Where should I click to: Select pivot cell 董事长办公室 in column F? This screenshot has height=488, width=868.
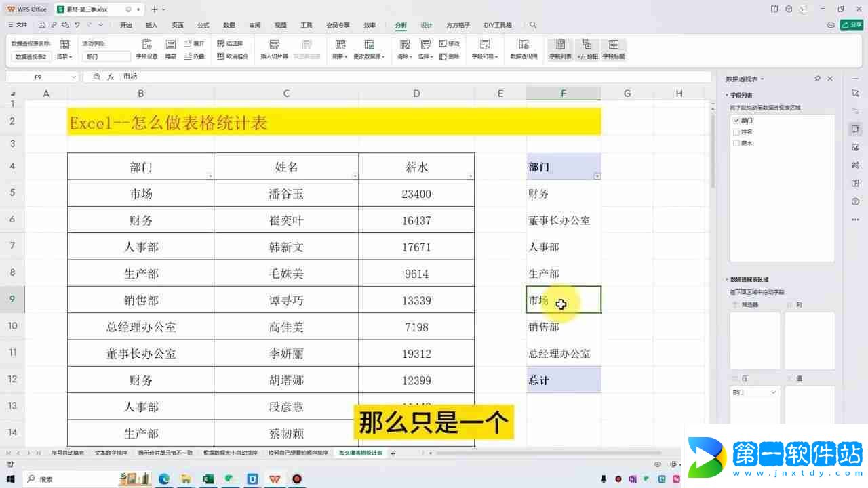pyautogui.click(x=564, y=220)
